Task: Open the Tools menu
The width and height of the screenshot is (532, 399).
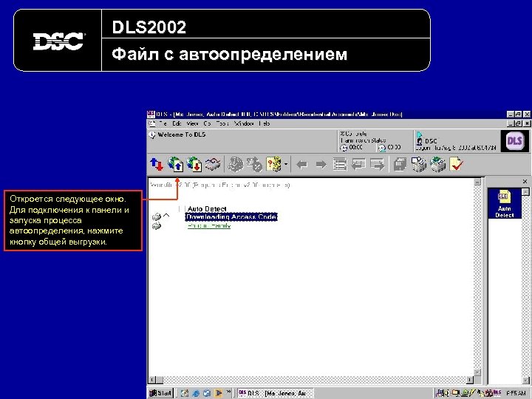Action: (222, 124)
